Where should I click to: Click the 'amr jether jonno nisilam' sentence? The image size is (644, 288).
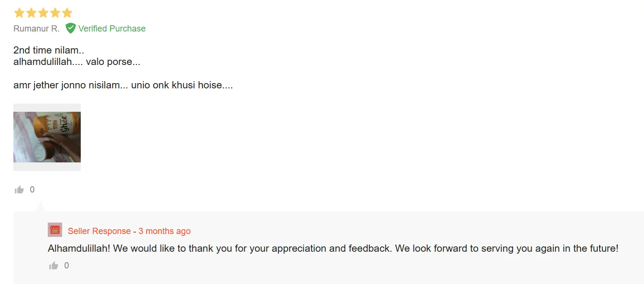click(x=123, y=85)
